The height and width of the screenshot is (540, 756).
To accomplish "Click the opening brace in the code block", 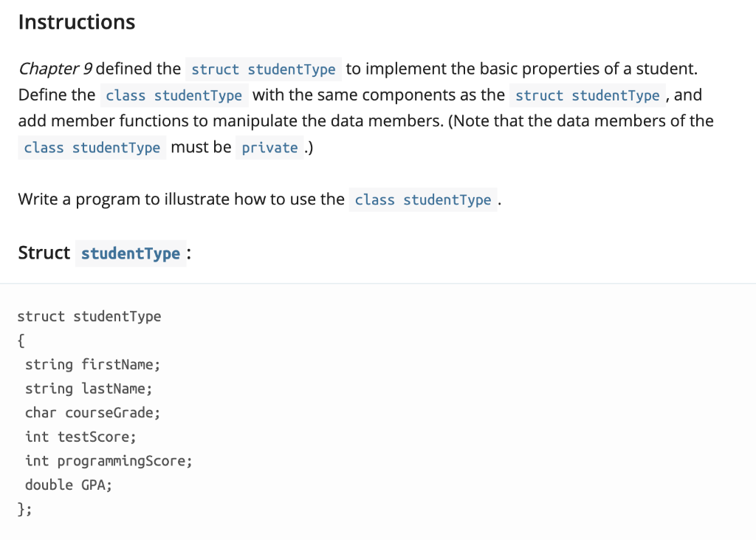I will click(21, 341).
